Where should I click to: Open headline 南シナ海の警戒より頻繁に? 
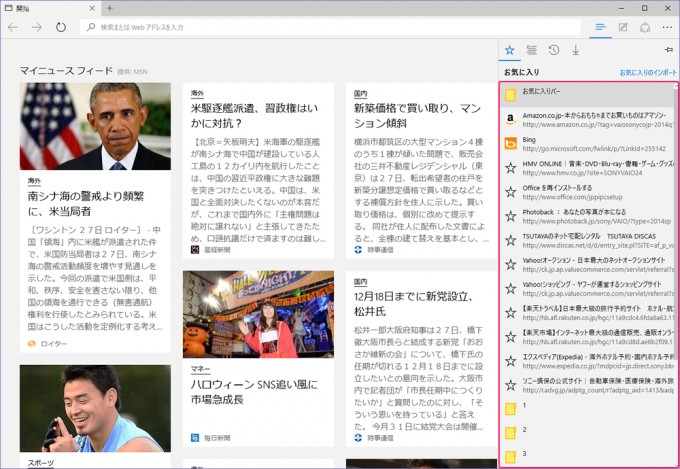coord(86,203)
